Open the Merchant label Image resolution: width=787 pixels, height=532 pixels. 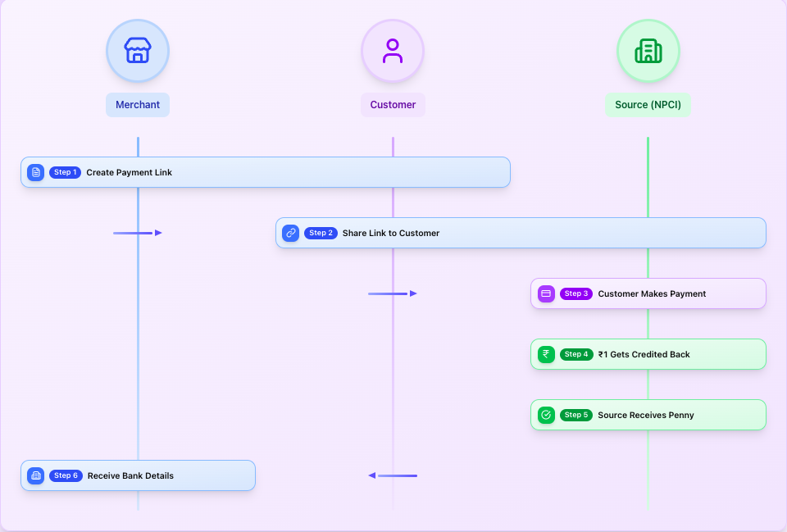pyautogui.click(x=137, y=104)
